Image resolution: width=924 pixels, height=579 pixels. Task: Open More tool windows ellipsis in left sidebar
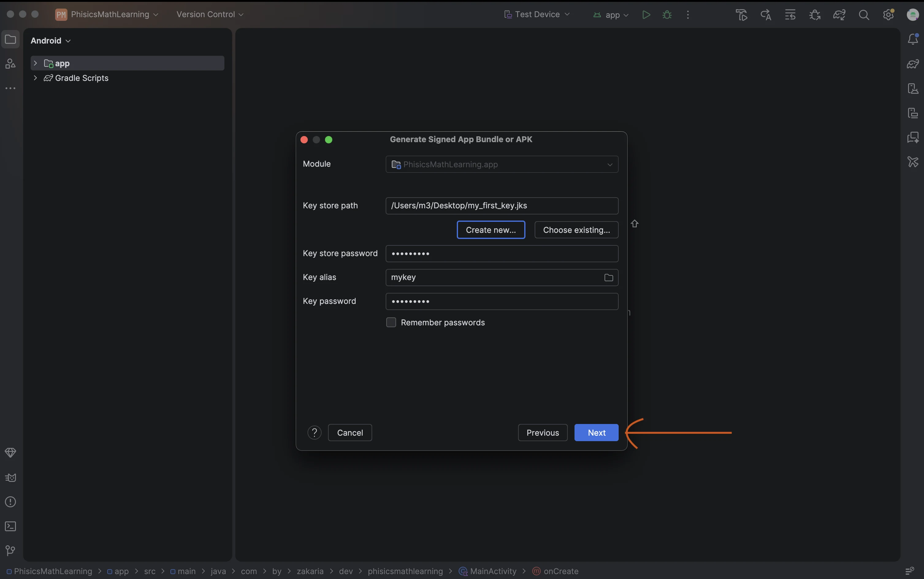point(10,89)
